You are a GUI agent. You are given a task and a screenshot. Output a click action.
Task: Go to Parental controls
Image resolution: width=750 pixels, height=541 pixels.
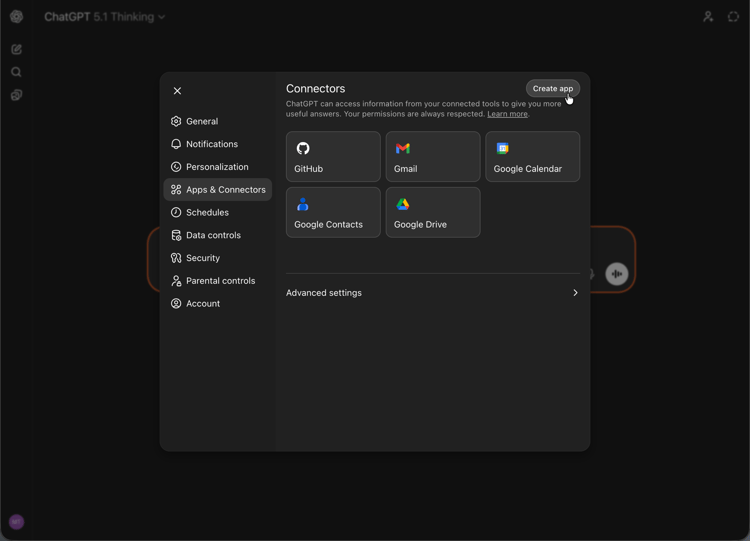coord(218,281)
